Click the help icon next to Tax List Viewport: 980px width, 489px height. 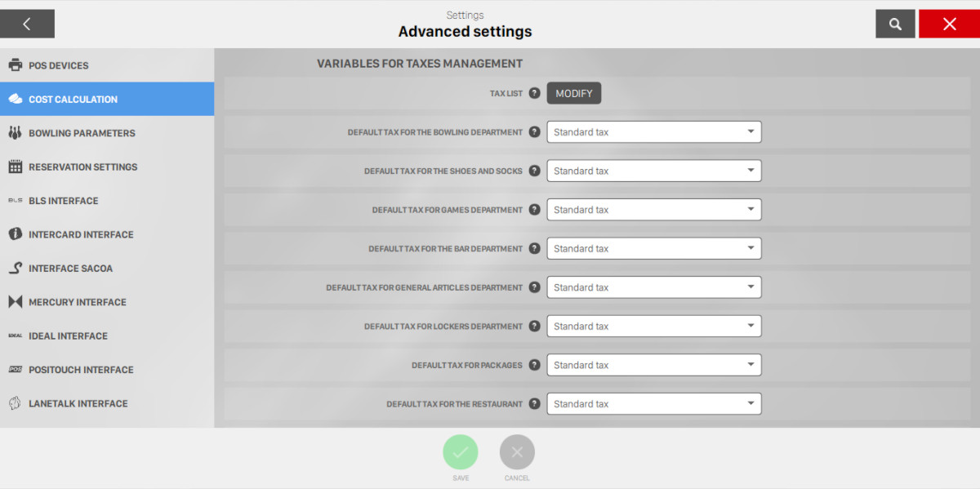(x=534, y=93)
